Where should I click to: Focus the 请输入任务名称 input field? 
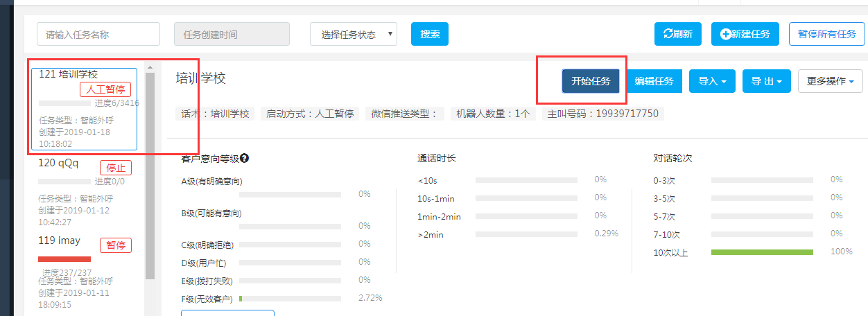(98, 34)
